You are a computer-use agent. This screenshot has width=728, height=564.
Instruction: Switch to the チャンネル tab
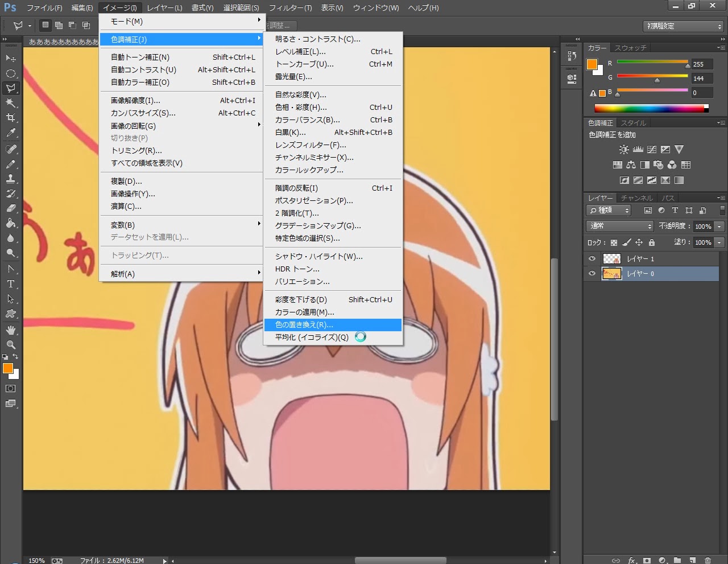point(636,198)
